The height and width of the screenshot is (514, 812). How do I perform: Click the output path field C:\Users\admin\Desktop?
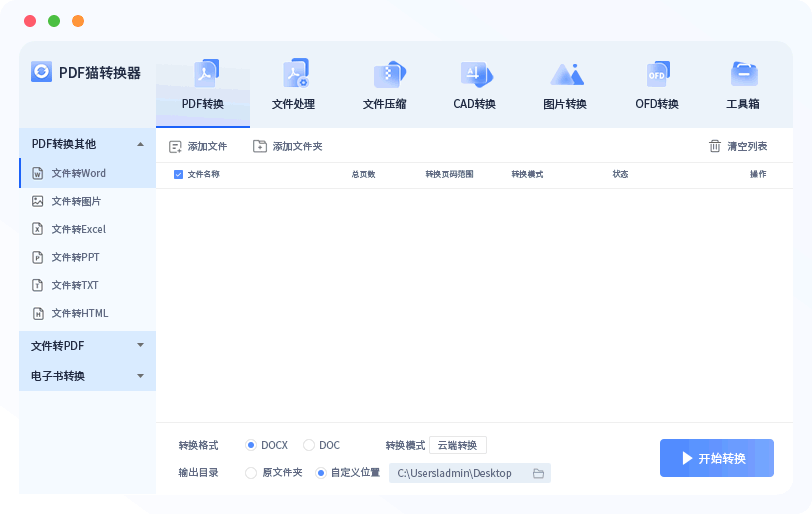(x=455, y=473)
